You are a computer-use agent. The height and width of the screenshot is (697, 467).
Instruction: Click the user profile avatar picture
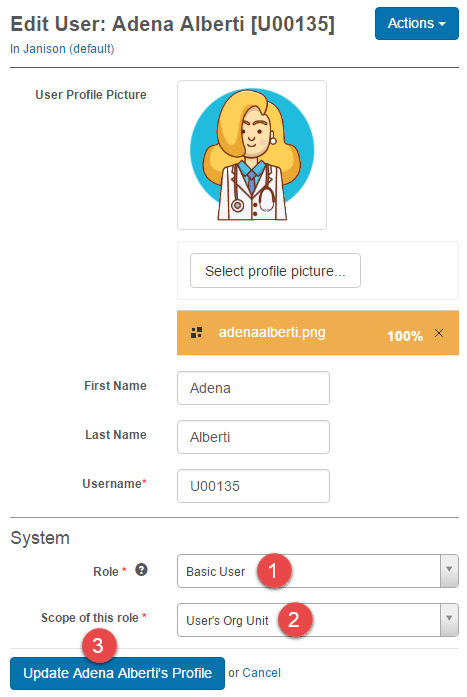[x=252, y=155]
